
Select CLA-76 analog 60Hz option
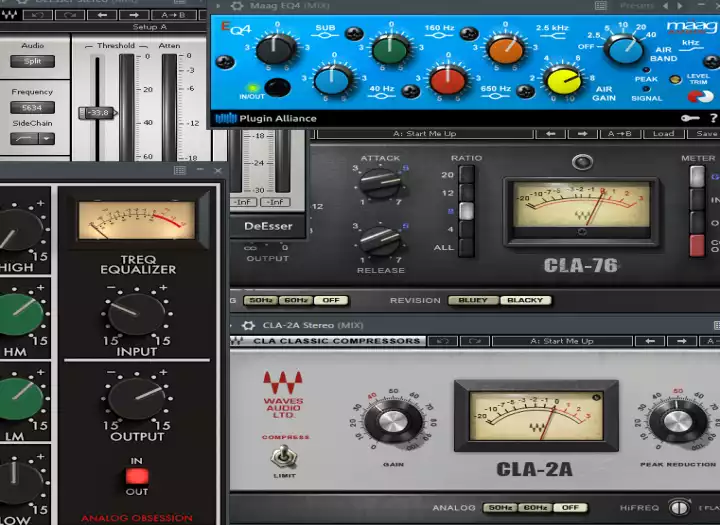click(296, 300)
